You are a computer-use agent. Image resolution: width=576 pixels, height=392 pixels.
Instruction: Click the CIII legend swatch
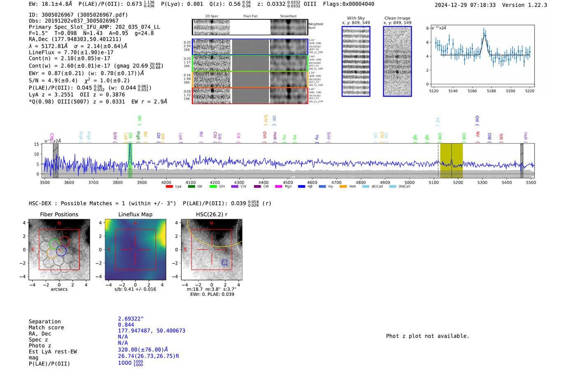point(258,187)
